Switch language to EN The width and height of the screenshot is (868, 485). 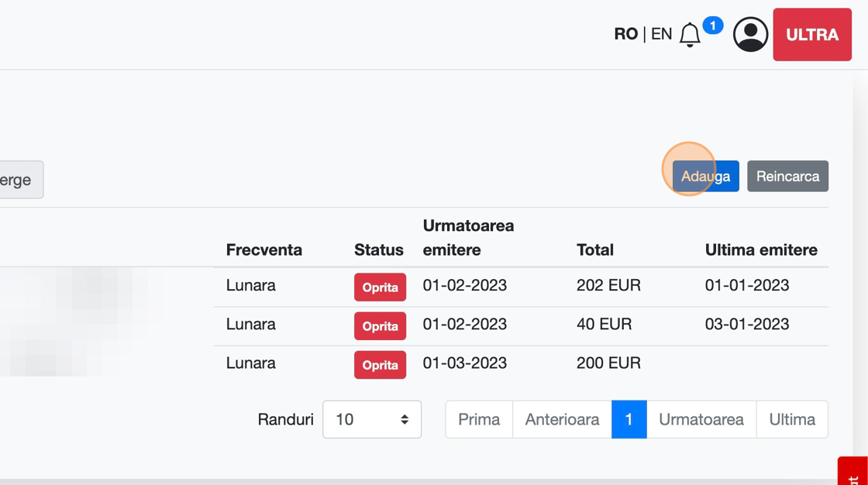pos(661,34)
